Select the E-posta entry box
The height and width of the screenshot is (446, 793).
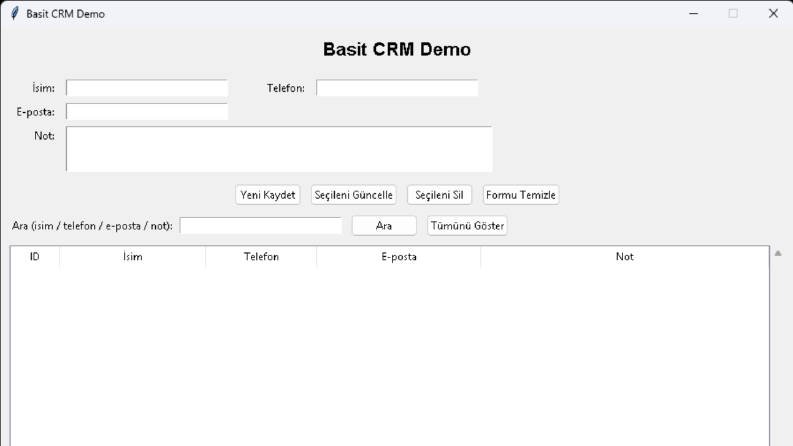pyautogui.click(x=147, y=112)
